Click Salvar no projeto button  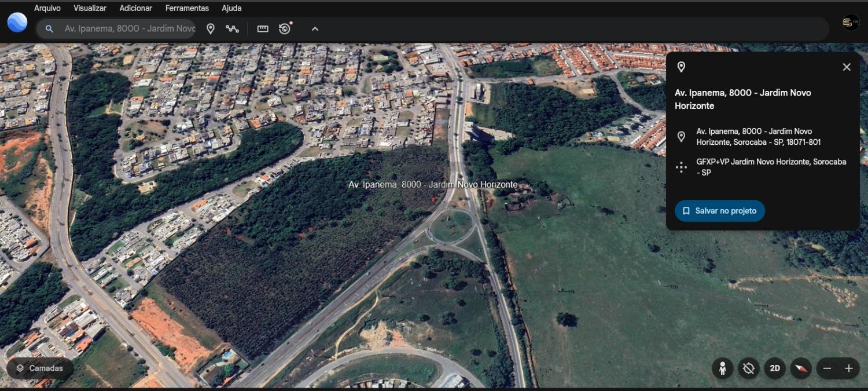(719, 211)
